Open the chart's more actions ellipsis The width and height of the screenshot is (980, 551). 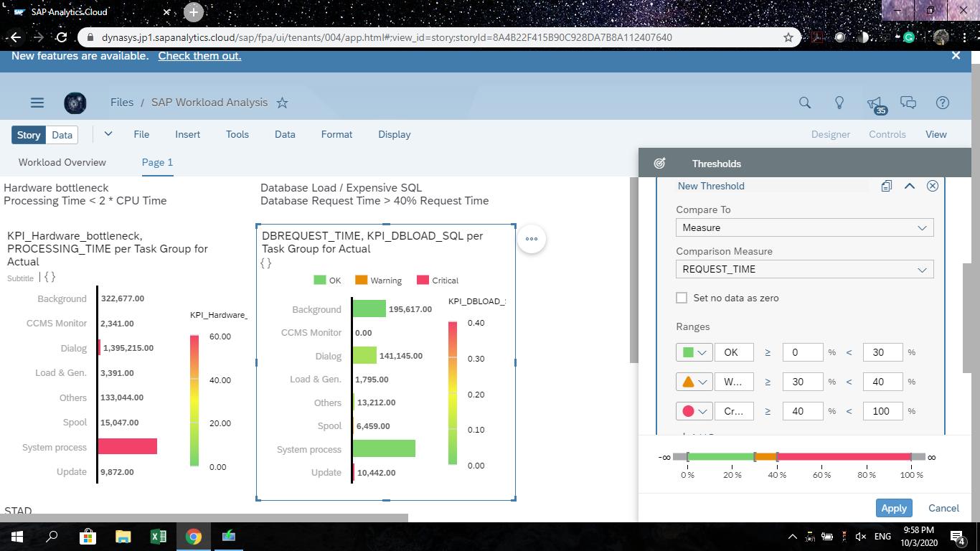point(531,239)
